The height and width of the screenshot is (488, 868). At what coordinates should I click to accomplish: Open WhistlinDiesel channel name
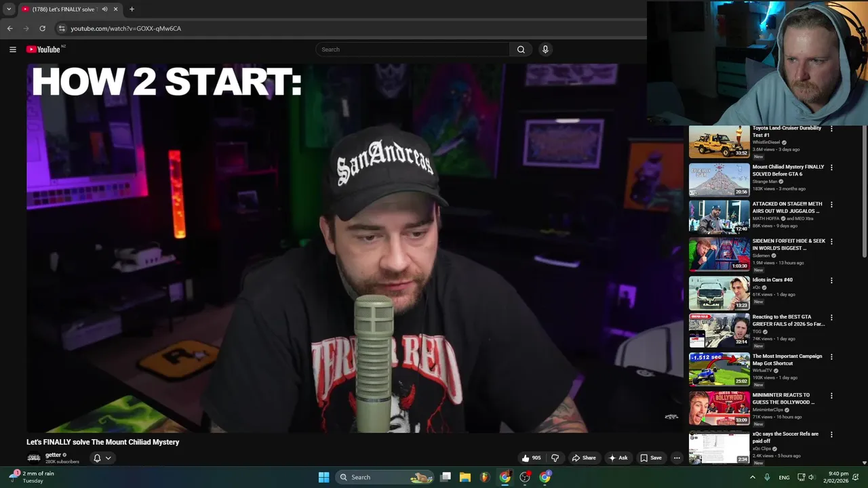tap(766, 142)
